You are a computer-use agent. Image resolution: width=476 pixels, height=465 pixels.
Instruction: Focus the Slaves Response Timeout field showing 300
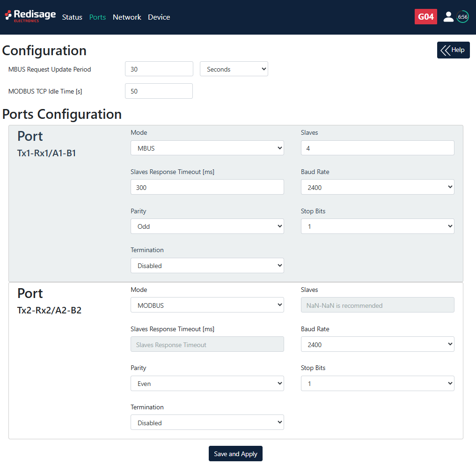tap(207, 187)
